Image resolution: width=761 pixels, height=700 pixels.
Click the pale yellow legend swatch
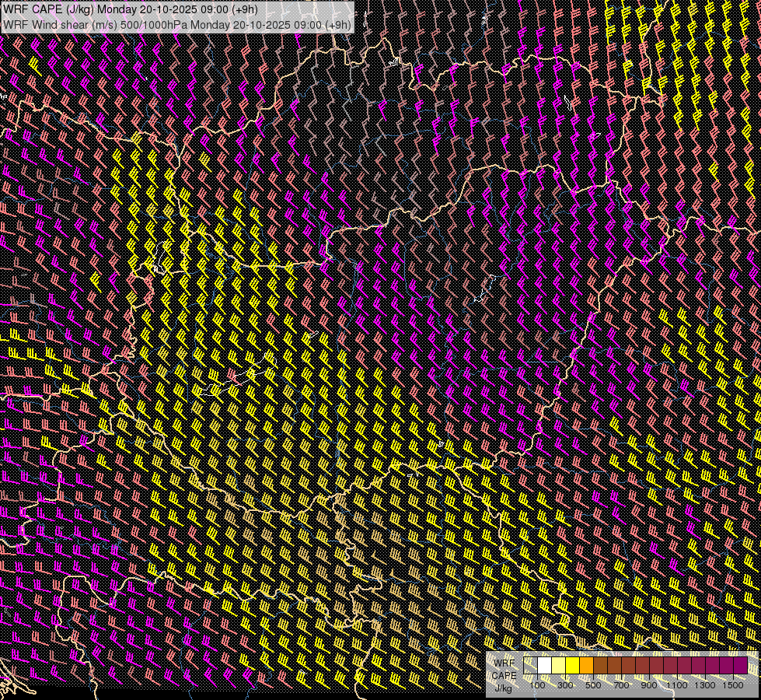[x=559, y=666]
